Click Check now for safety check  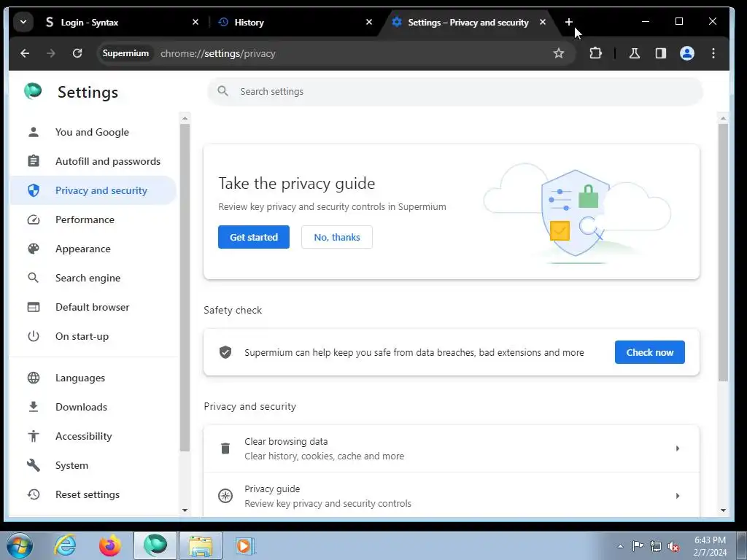[x=649, y=352]
